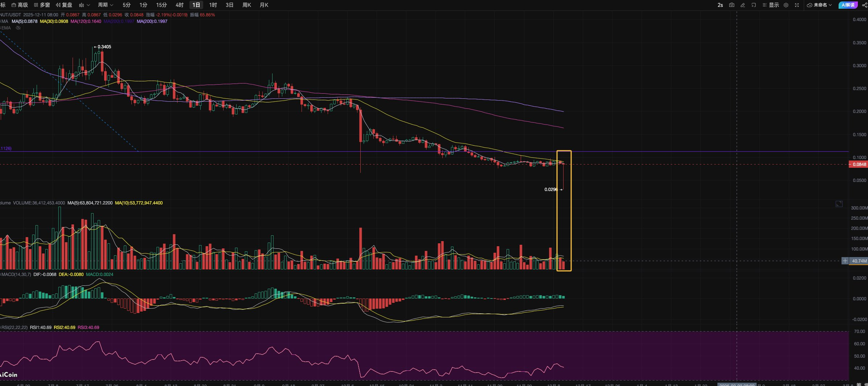This screenshot has width=868, height=386.
Task: Click the add note icon beside pencil
Action: pos(754,5)
